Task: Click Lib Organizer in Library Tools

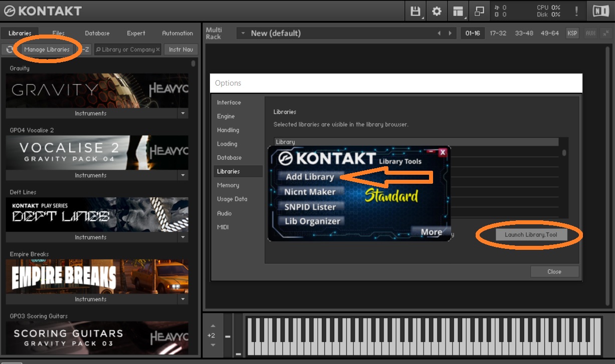Action: pos(312,221)
